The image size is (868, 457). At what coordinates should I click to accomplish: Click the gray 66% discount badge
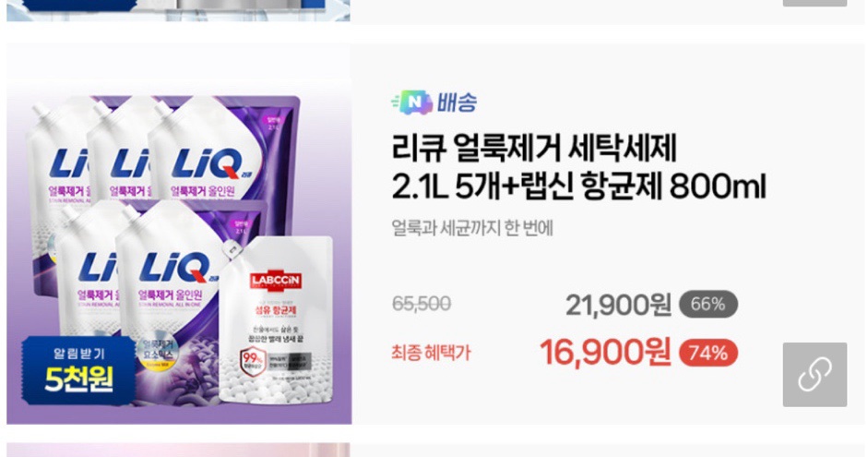point(708,304)
